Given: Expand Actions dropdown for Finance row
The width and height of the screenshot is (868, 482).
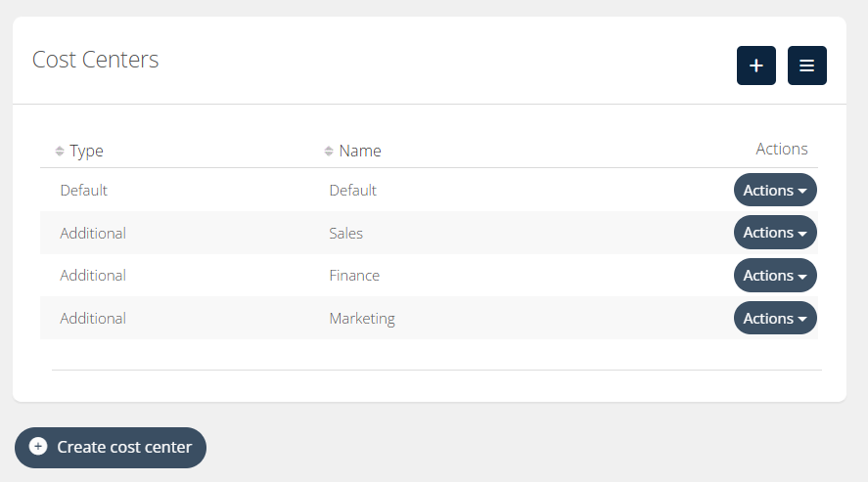Looking at the screenshot, I should coord(774,276).
